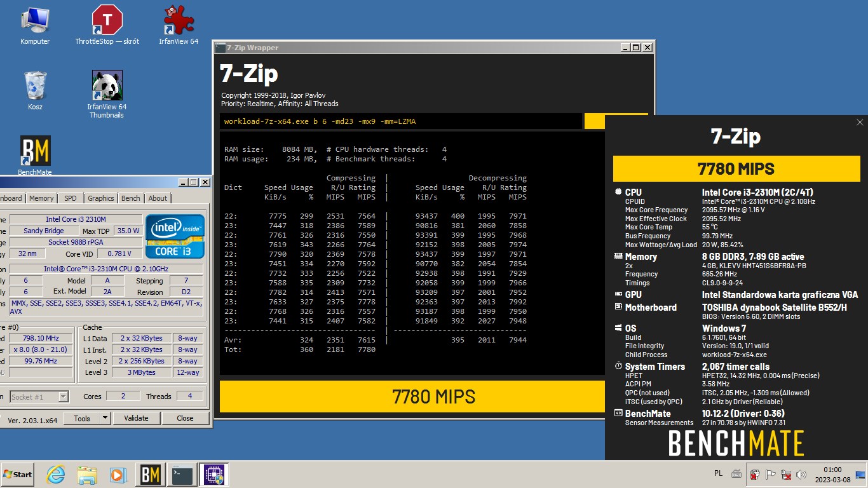Open the volume speaker tray icon
This screenshot has height=488, width=868.
(801, 474)
